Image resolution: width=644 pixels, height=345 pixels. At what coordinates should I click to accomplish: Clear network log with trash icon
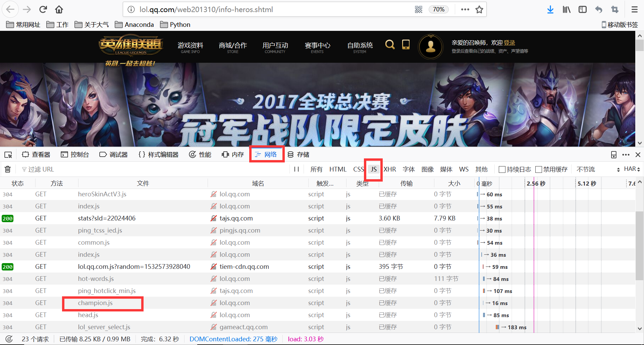pos(8,169)
